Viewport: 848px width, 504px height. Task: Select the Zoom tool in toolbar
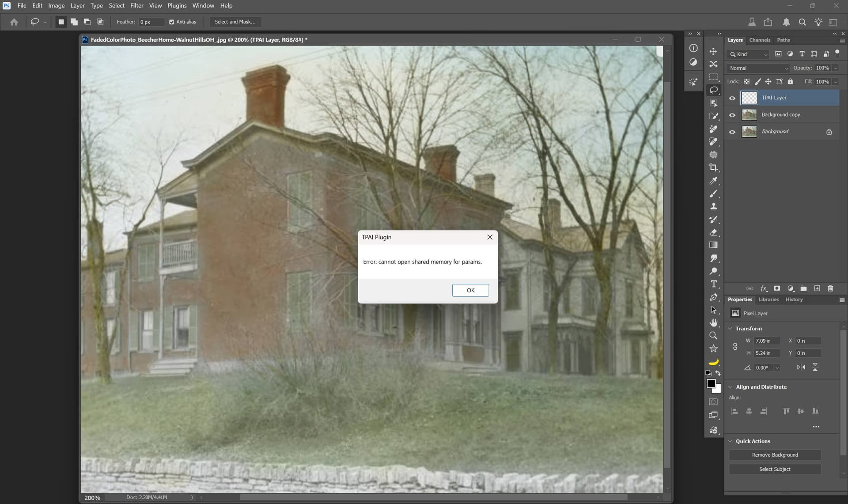click(x=713, y=336)
